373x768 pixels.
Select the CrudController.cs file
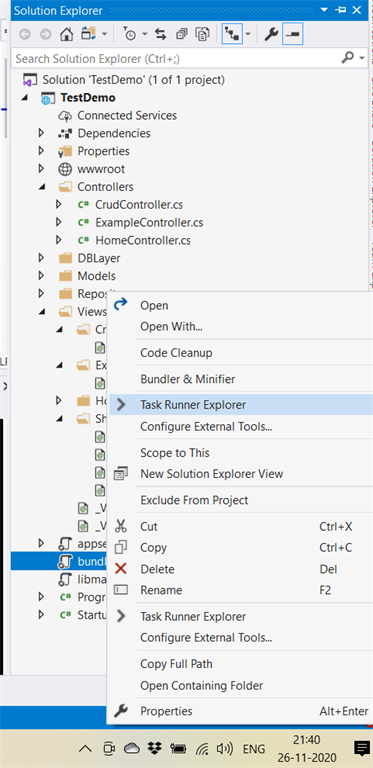pyautogui.click(x=139, y=205)
